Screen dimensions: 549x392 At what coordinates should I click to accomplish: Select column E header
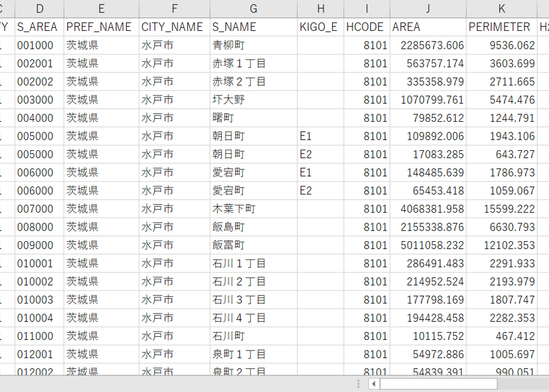pyautogui.click(x=102, y=9)
